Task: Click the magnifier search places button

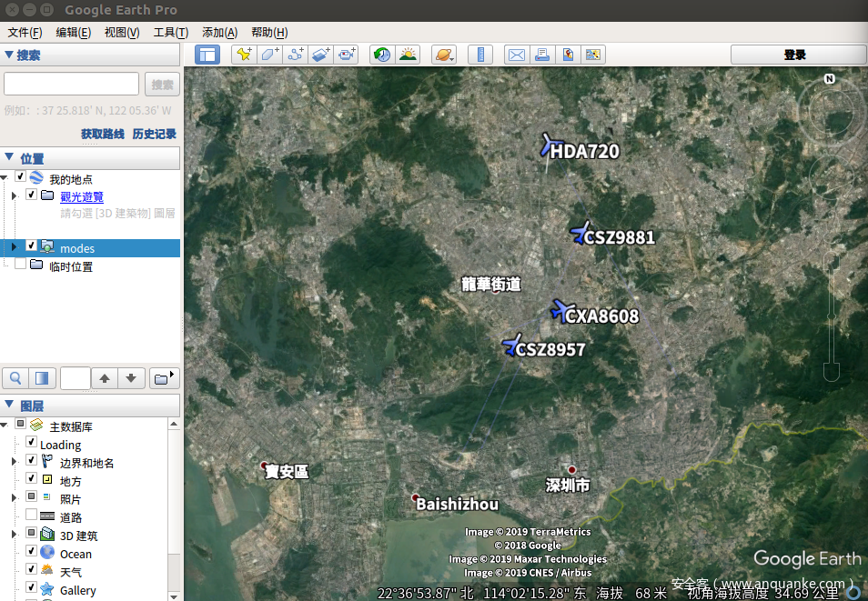Action: [x=15, y=378]
